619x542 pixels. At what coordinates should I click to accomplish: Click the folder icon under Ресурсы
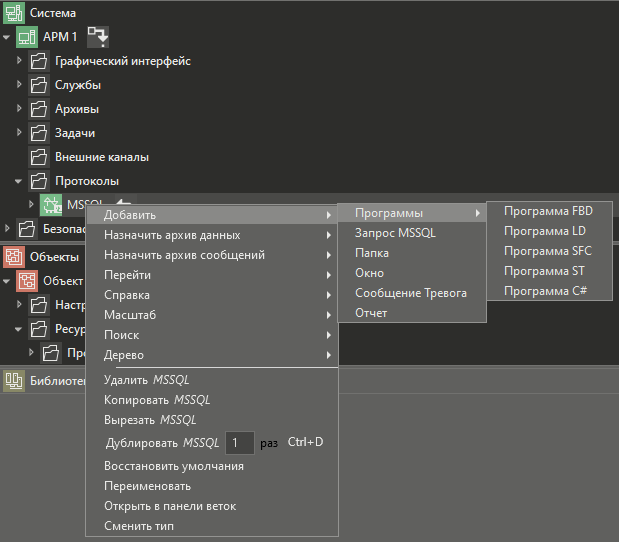point(51,353)
